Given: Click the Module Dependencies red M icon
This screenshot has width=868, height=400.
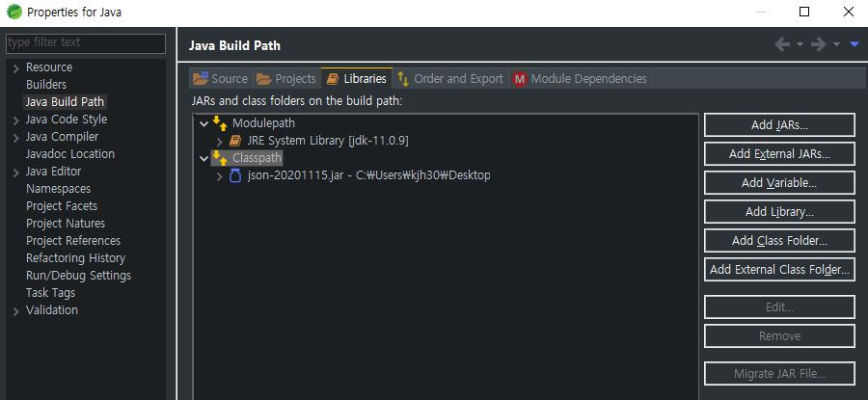Looking at the screenshot, I should [x=519, y=79].
